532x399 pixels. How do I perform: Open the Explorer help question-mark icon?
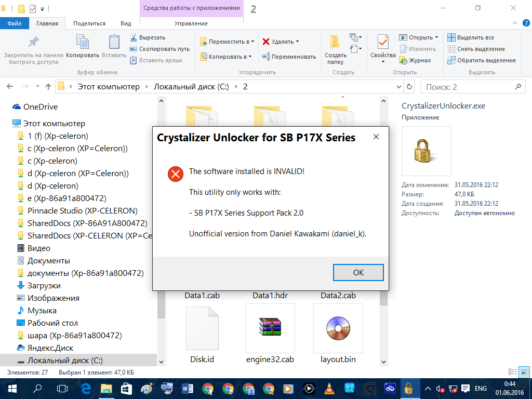(x=526, y=23)
